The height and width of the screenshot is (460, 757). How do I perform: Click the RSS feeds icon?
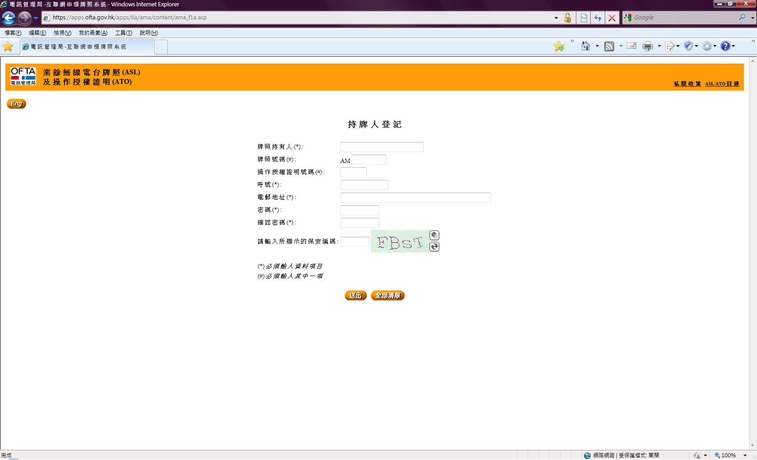click(x=608, y=47)
